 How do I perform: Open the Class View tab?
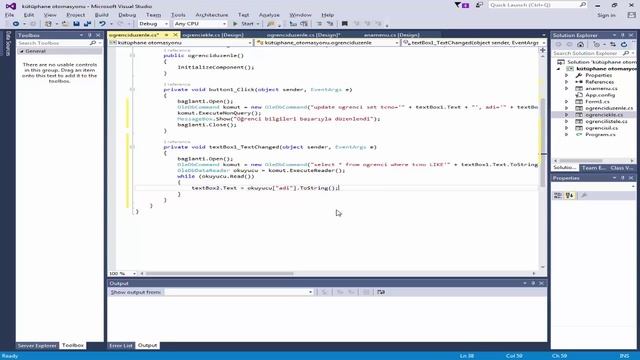(x=622, y=168)
